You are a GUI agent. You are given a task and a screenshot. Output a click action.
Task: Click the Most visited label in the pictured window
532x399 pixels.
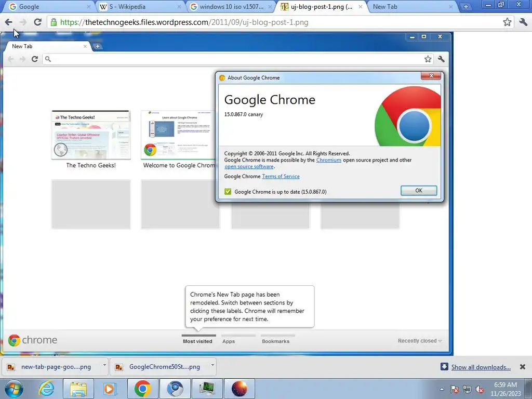click(197, 341)
